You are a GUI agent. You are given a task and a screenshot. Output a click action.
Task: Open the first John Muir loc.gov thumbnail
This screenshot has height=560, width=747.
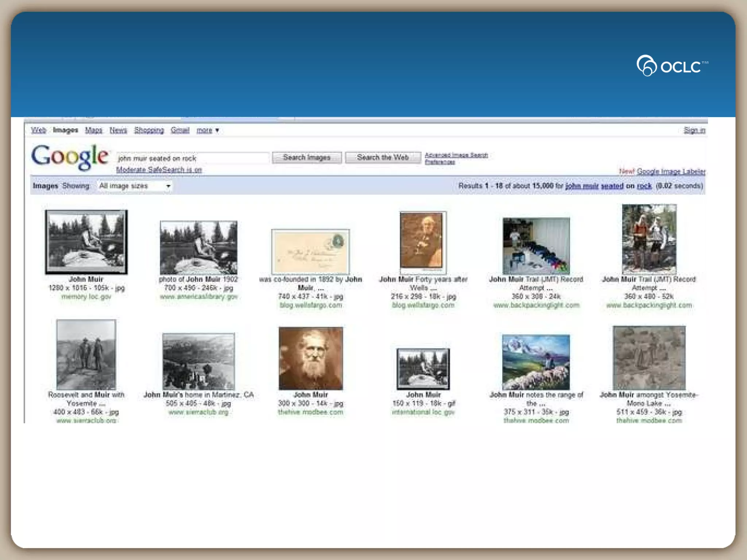[86, 242]
